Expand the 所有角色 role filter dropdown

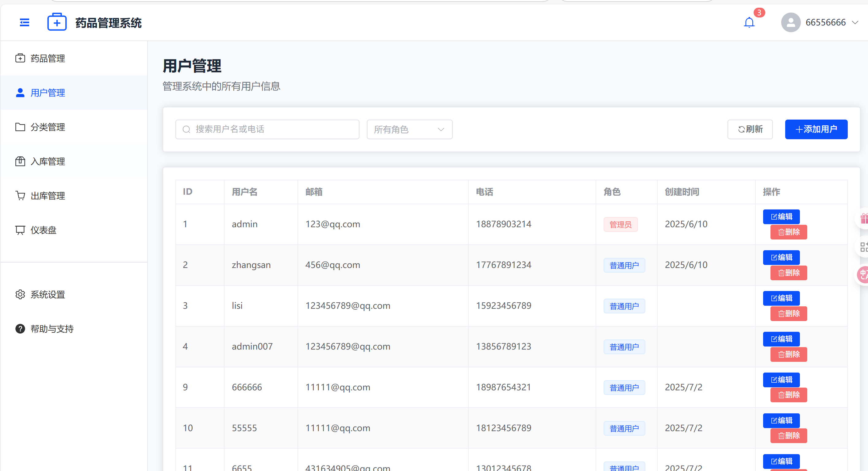[x=409, y=129]
